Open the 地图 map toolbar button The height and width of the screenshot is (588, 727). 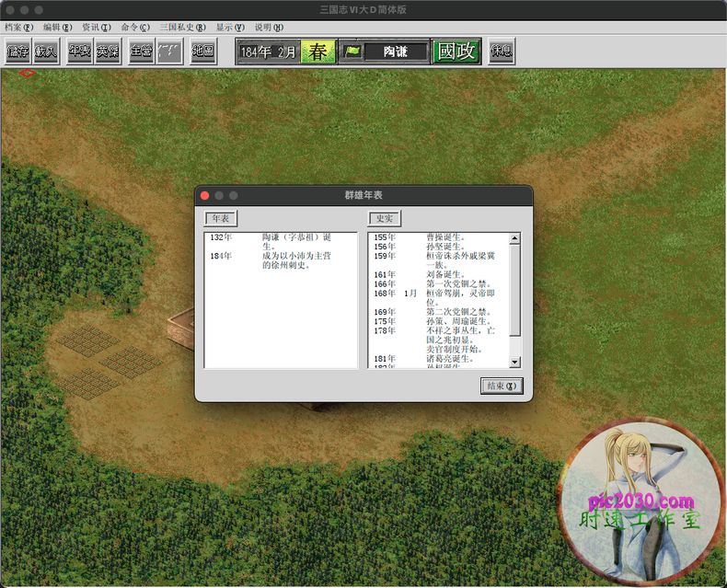point(203,51)
